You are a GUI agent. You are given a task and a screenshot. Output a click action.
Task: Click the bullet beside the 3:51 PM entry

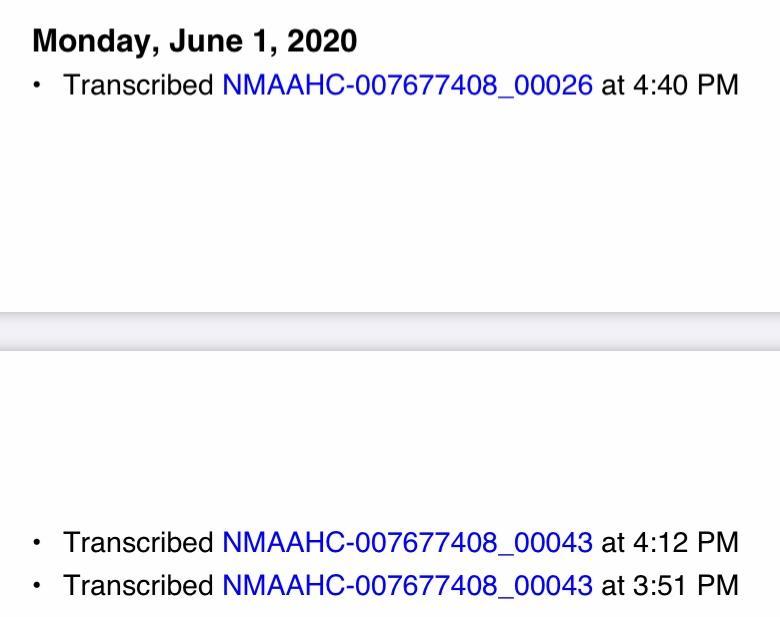(x=38, y=584)
